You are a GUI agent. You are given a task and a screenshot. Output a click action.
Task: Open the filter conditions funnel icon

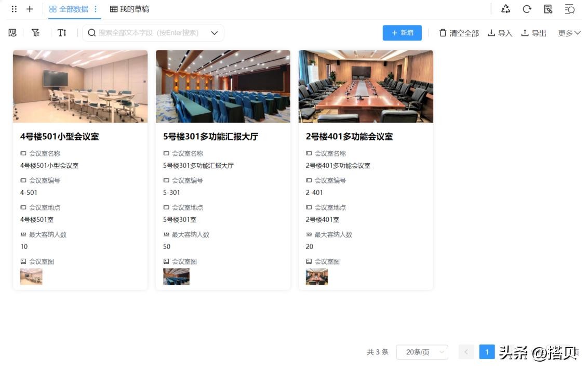[35, 33]
